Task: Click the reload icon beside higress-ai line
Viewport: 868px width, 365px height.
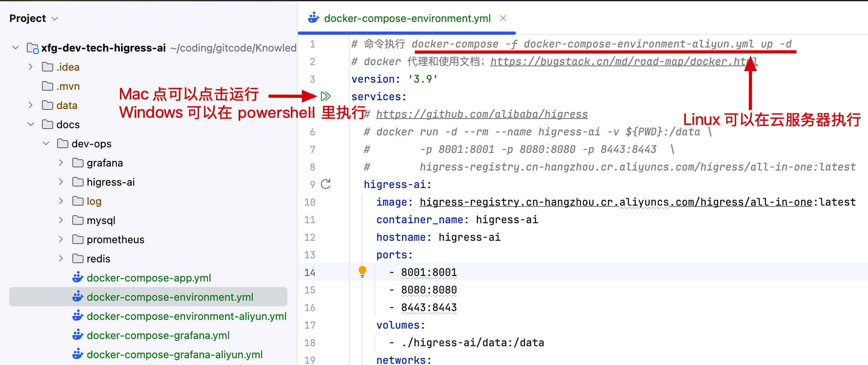Action: (x=326, y=184)
